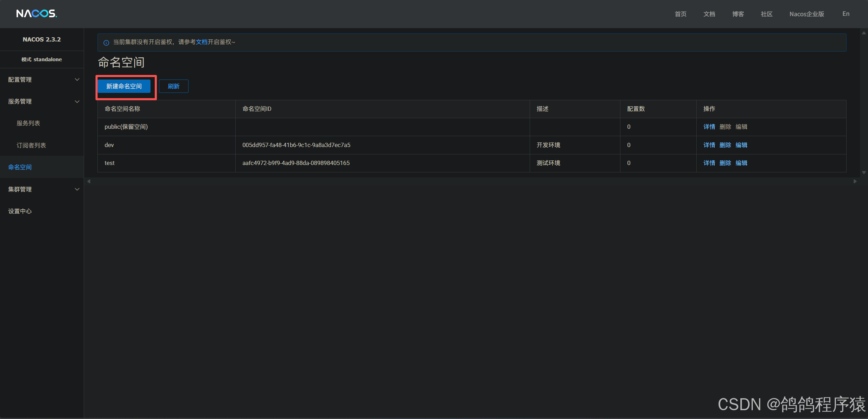Click the scroll-up arrow at right edge

tap(864, 33)
